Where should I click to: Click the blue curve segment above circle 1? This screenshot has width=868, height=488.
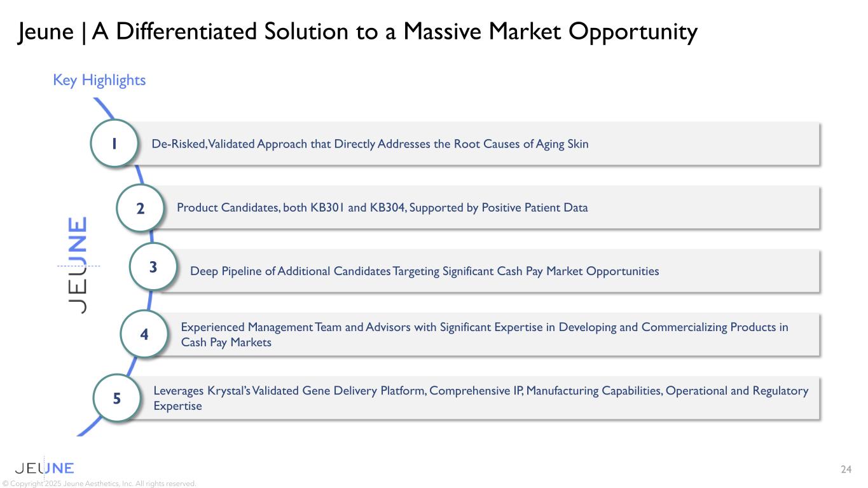tap(104, 107)
